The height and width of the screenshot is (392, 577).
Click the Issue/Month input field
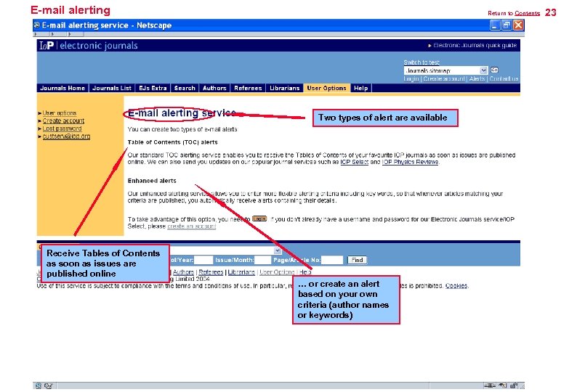[x=263, y=260]
